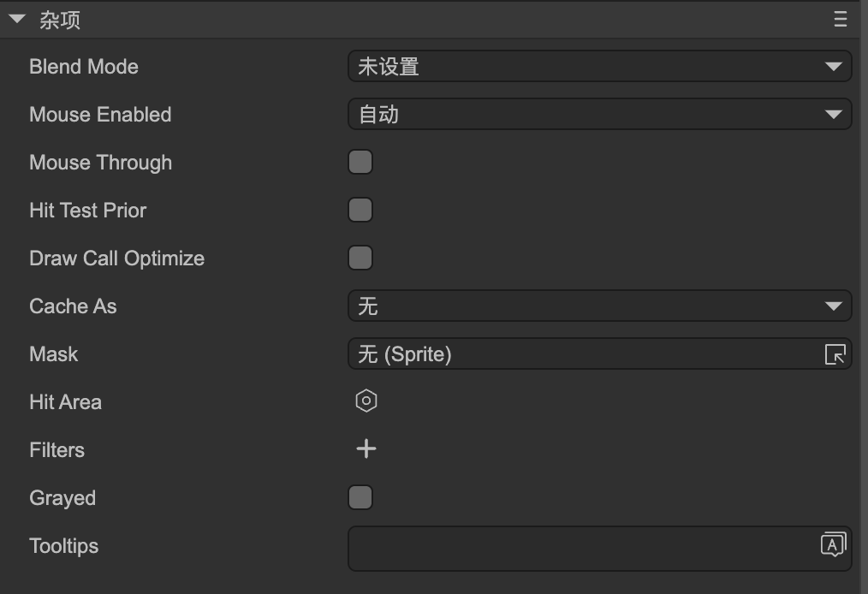Open the Cache As dropdown
This screenshot has width=868, height=594.
pyautogui.click(x=599, y=306)
